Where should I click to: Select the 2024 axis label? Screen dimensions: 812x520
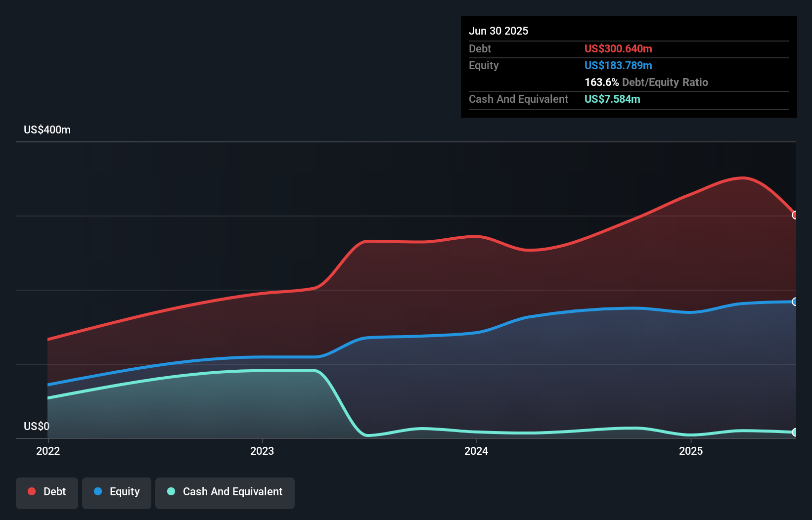[x=476, y=451]
